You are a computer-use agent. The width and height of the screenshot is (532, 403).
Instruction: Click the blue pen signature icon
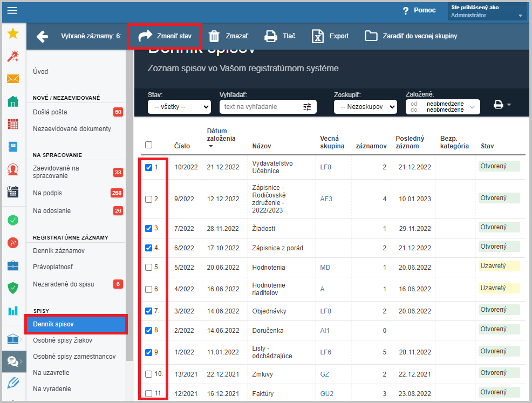(x=13, y=382)
